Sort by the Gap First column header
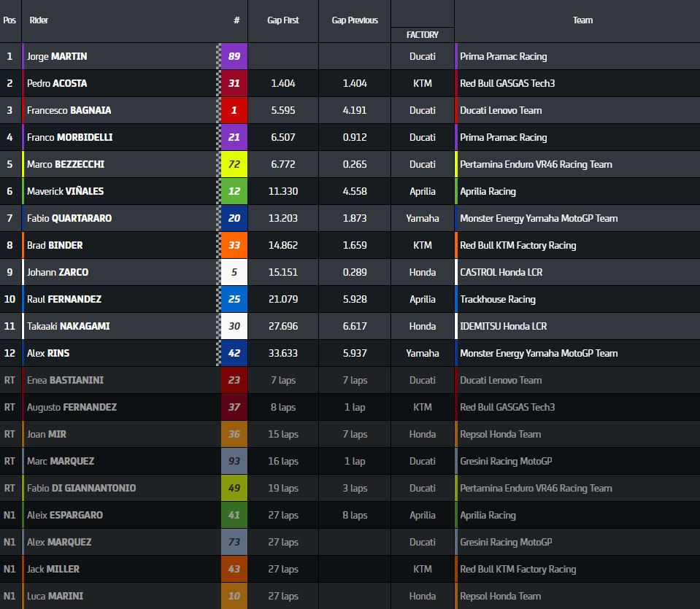This screenshot has width=700, height=609. point(283,20)
